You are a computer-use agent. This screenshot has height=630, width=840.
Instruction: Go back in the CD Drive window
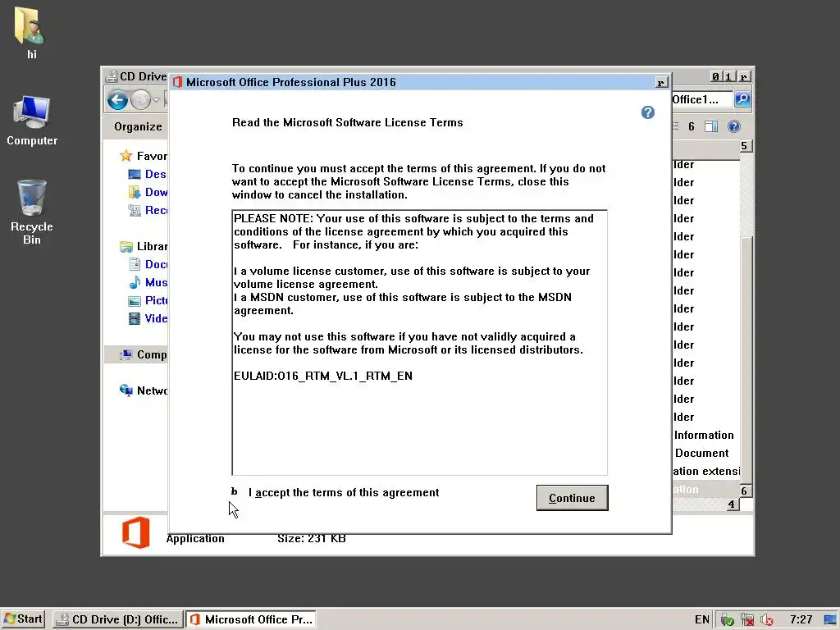117,100
